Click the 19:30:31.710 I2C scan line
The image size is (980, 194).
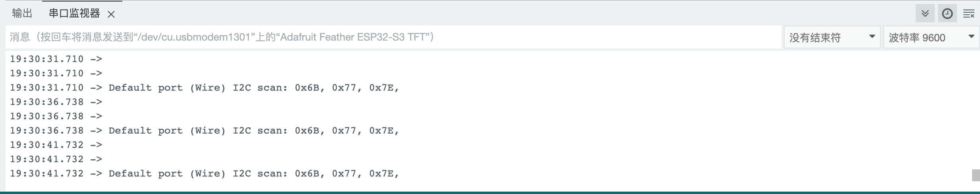[204, 87]
